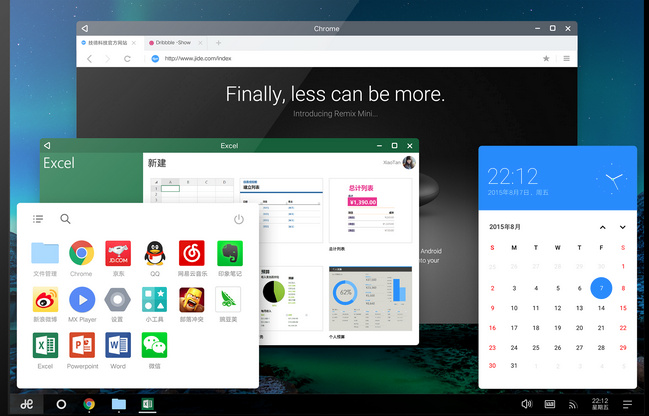649x416 pixels.
Task: Select August 15 in the calendar
Action: click(x=622, y=308)
